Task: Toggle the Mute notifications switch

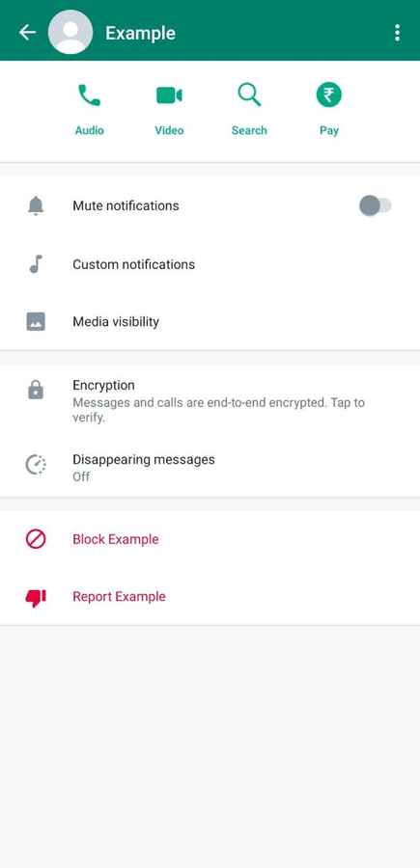Action: (x=376, y=206)
